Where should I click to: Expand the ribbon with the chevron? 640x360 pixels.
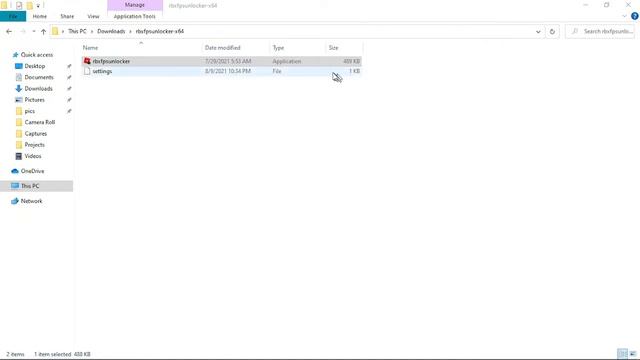[624, 16]
